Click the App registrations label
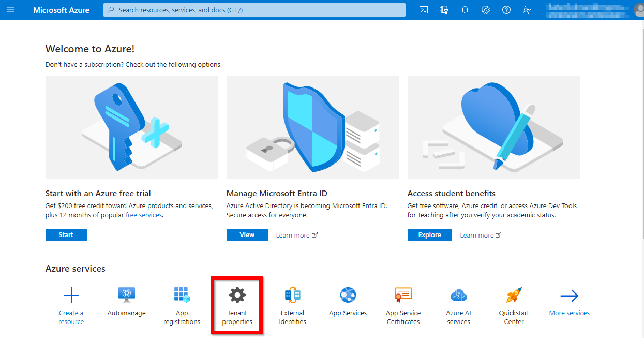Image resolution: width=644 pixels, height=338 pixels. (182, 317)
